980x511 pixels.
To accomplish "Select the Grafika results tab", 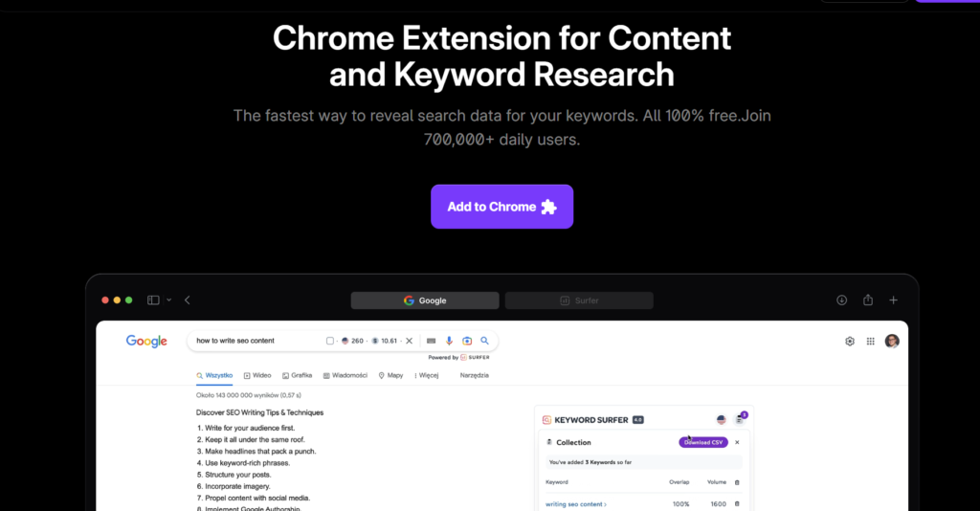I will (297, 375).
